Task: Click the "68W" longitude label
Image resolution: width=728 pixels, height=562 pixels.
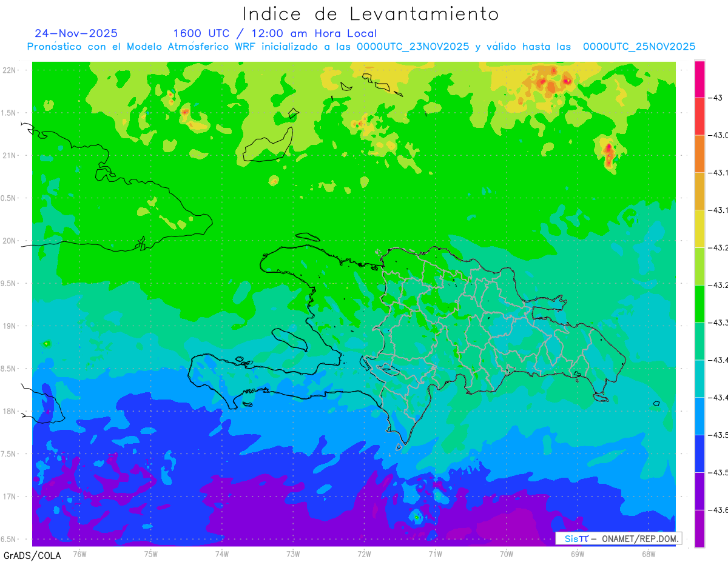Action: pyautogui.click(x=649, y=554)
